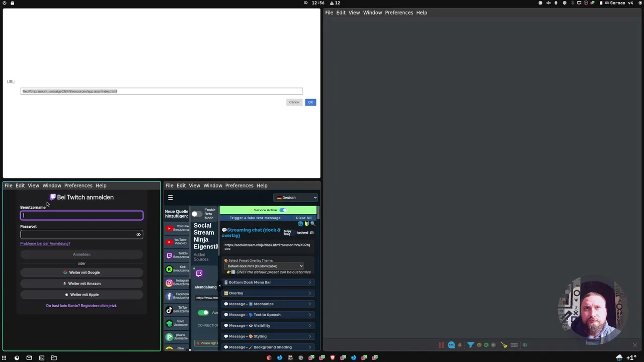This screenshot has height=362, width=644.
Task: Click the red pause icon in the dock bar
Action: (441, 345)
